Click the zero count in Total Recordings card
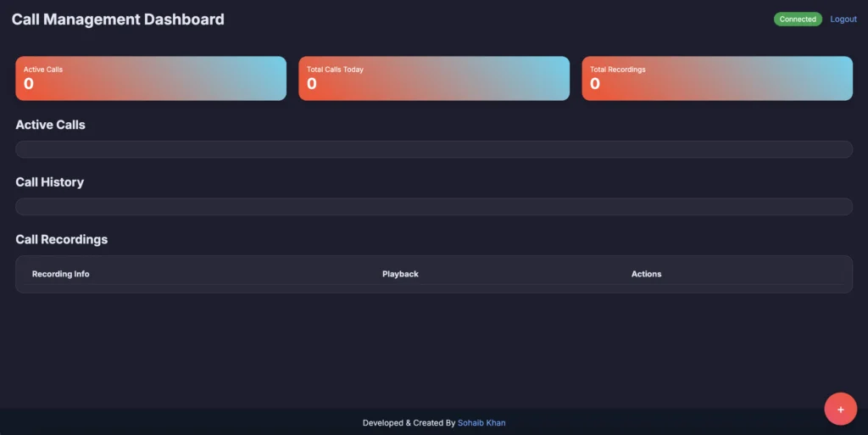Screen dimensions: 868x435 pyautogui.click(x=595, y=83)
